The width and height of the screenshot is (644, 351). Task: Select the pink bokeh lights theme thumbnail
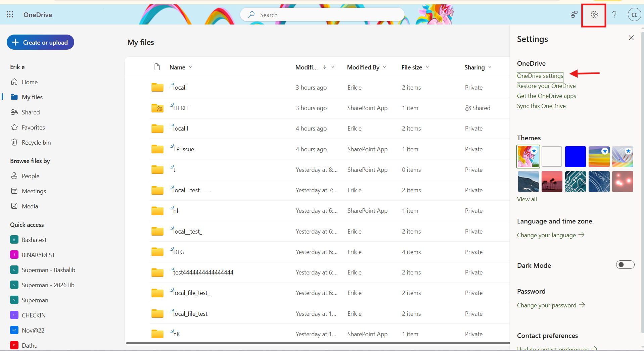[x=623, y=182]
